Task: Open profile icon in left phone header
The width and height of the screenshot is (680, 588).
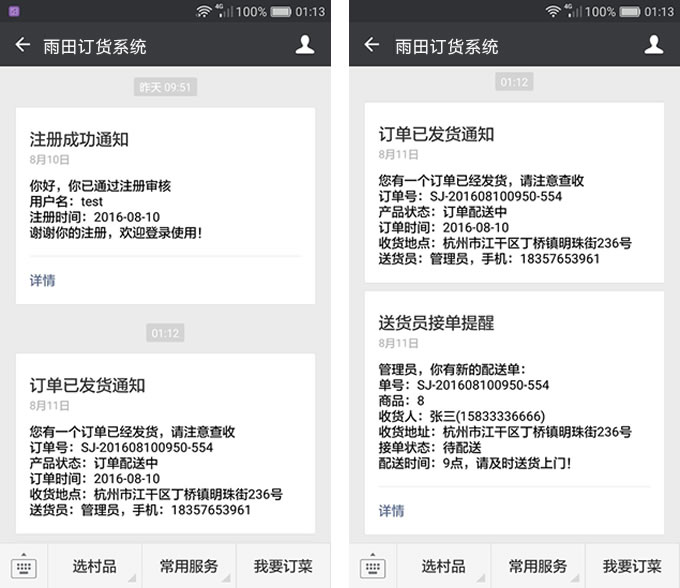Action: pyautogui.click(x=305, y=45)
